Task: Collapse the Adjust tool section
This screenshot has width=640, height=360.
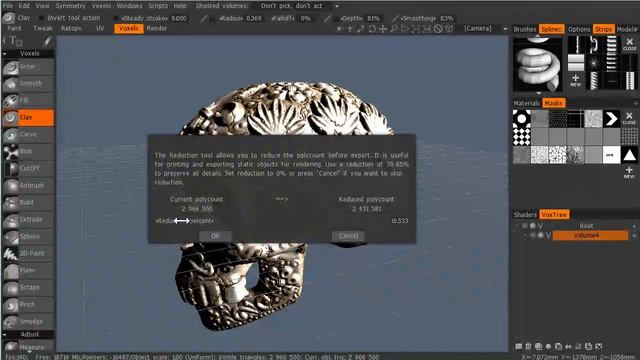Action: point(4,335)
